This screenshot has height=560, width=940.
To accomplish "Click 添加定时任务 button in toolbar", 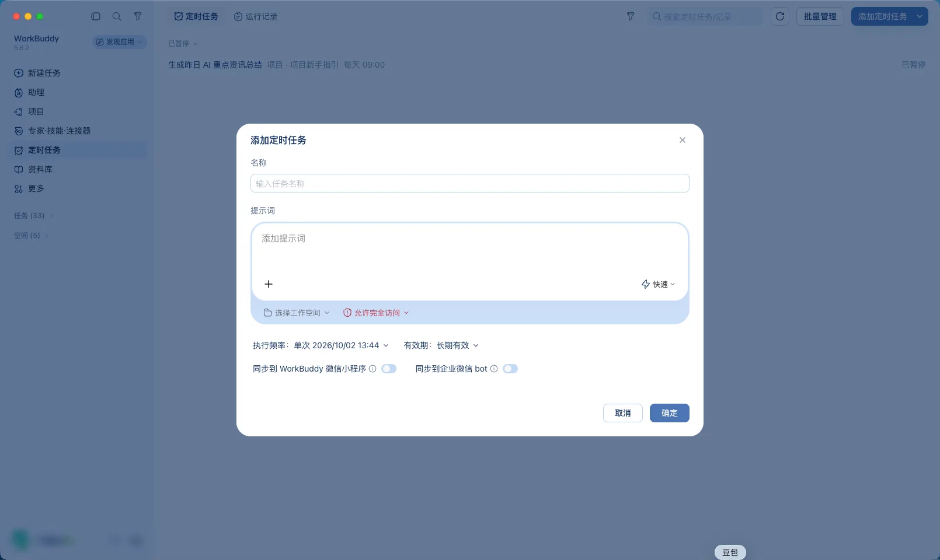I will 882,16.
